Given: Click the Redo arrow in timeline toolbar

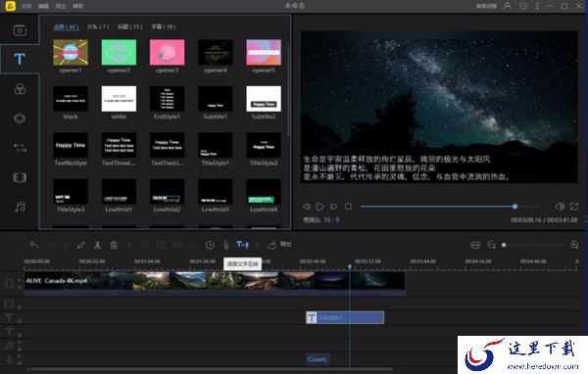Looking at the screenshot, I should tap(50, 245).
